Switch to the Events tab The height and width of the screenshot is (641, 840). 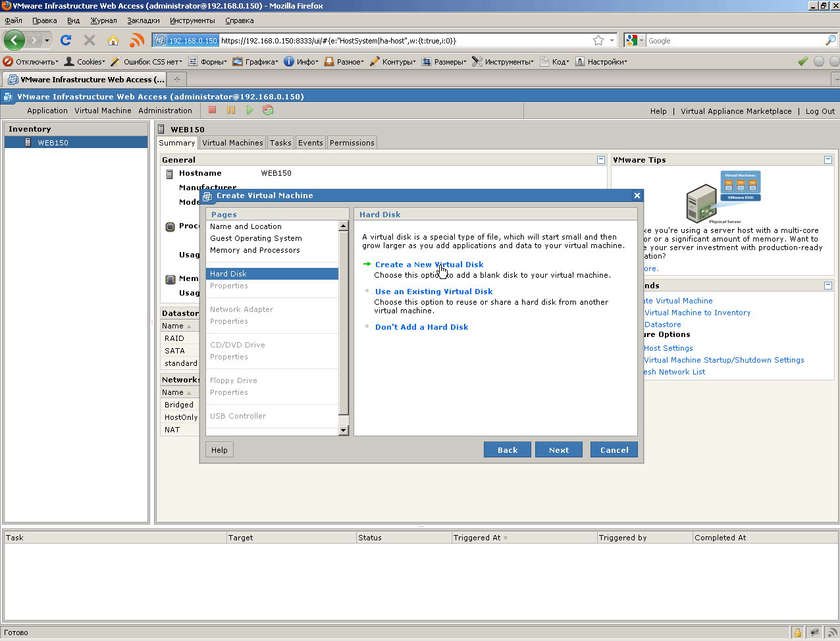[311, 142]
